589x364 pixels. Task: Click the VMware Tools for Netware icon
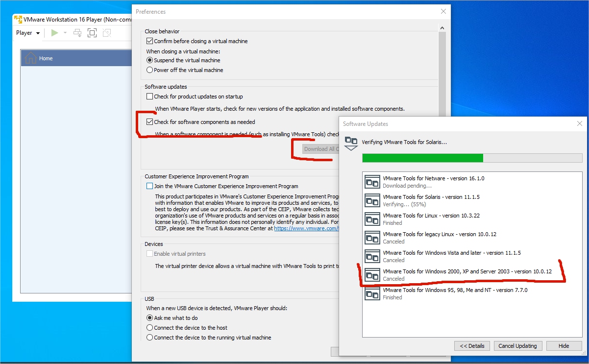pyautogui.click(x=372, y=182)
